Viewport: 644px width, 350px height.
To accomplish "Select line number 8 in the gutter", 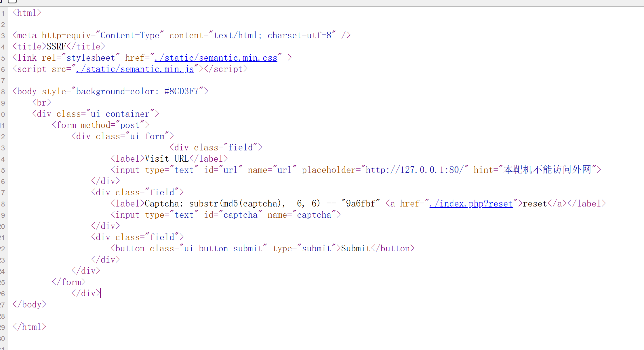I will point(3,91).
